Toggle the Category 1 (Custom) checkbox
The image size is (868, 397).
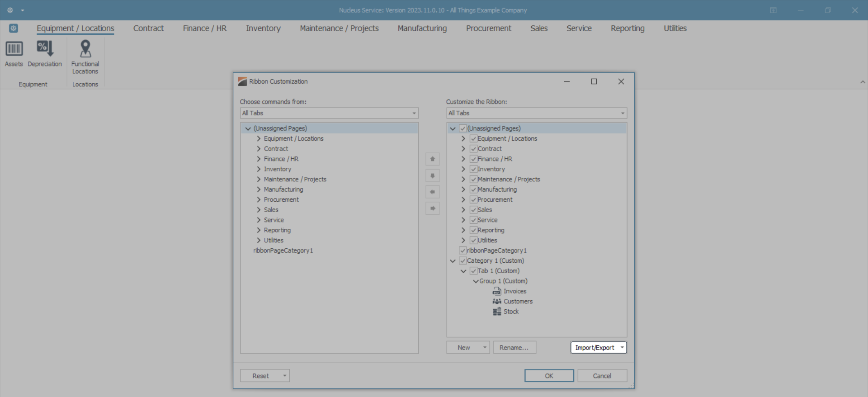point(462,261)
